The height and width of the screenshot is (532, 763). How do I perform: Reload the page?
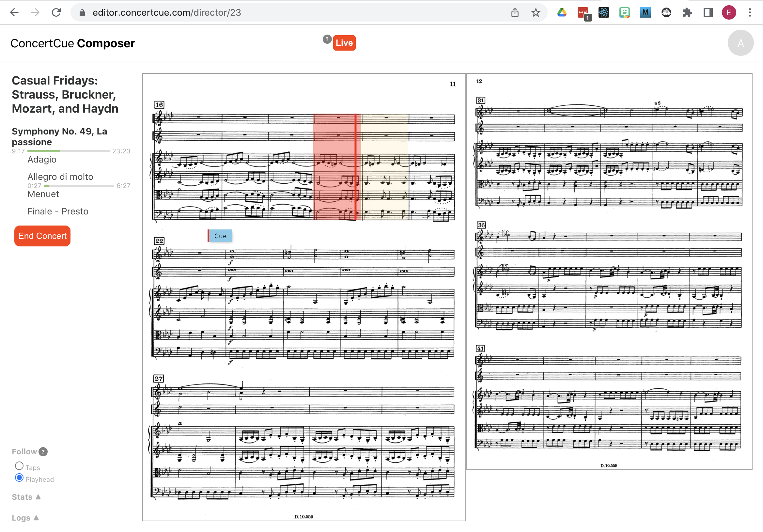pyautogui.click(x=56, y=13)
